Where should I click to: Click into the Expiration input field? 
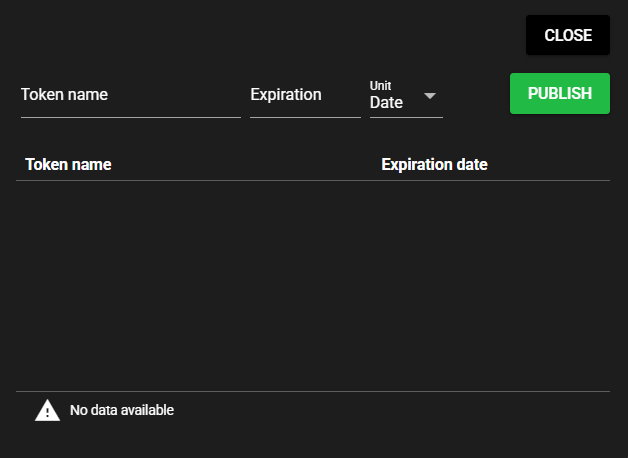[x=305, y=95]
